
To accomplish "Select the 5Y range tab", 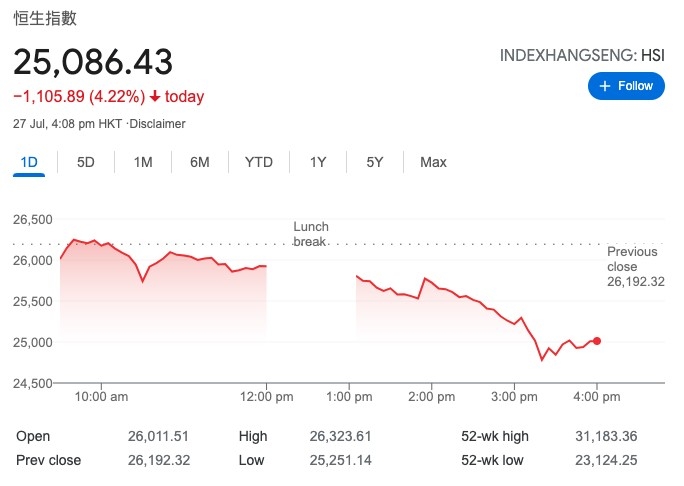I will tap(374, 162).
